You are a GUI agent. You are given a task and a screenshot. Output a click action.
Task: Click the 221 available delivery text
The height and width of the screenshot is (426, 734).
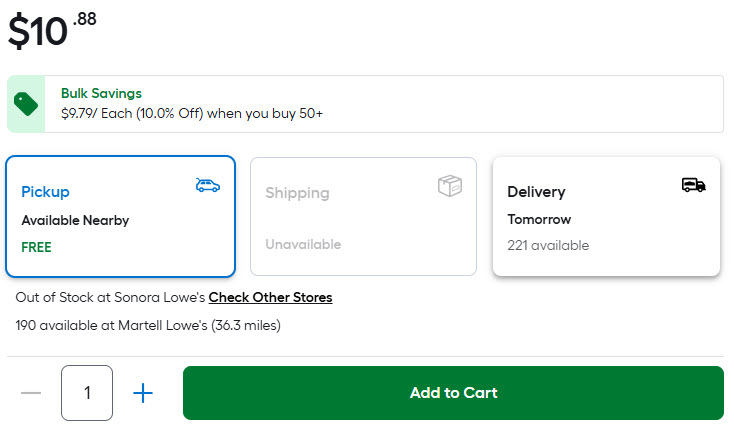(x=548, y=246)
